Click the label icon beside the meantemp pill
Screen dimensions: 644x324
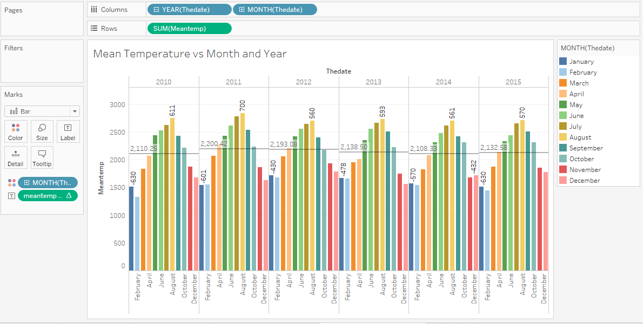coord(11,196)
